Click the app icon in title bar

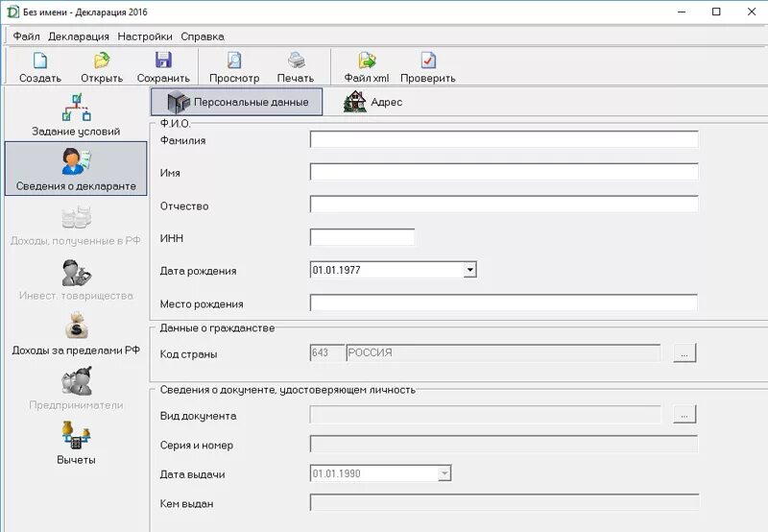coord(12,12)
